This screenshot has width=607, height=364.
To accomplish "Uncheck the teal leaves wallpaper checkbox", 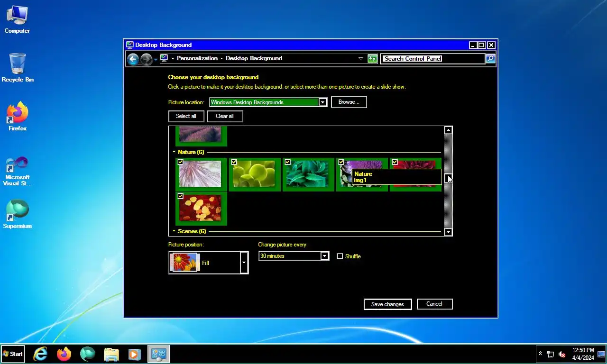I will click(x=287, y=162).
